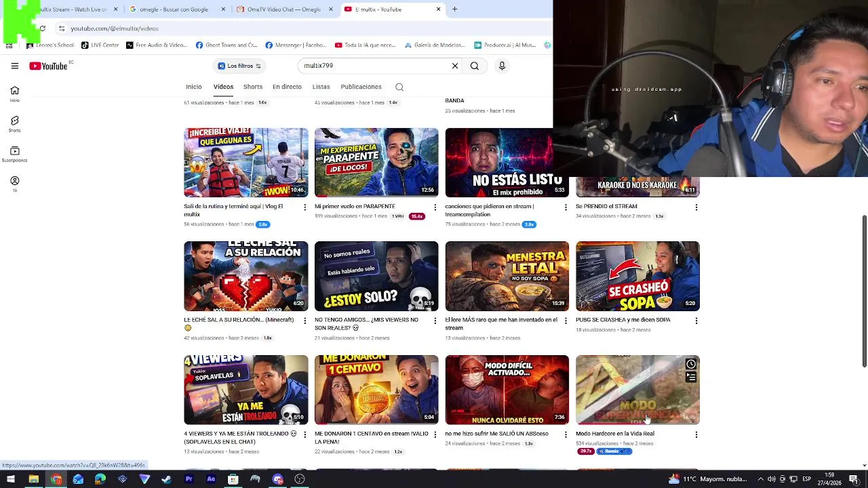Open options for Mi primer vuelo en PARAPENTE
Screen dimensions: 868x488
click(435, 207)
